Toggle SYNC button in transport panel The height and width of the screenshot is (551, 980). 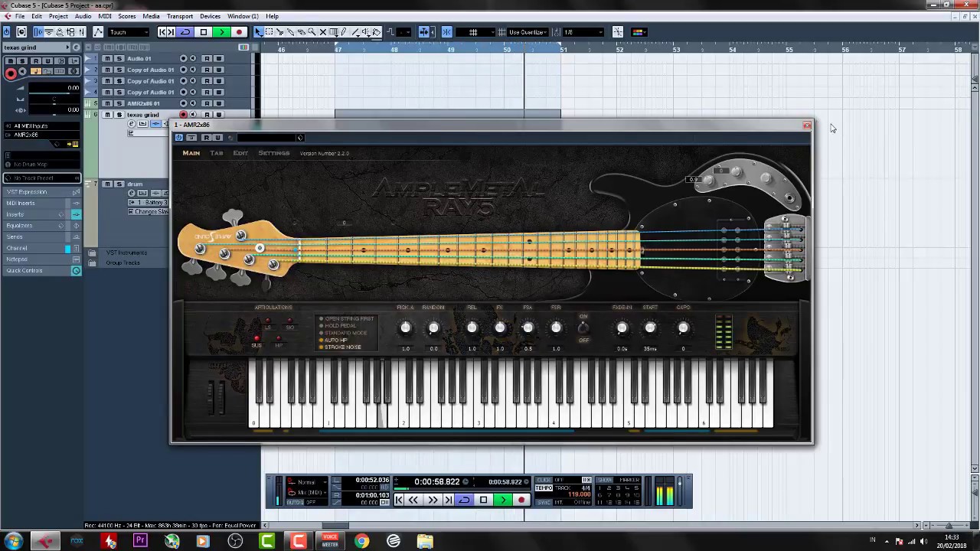coord(544,502)
